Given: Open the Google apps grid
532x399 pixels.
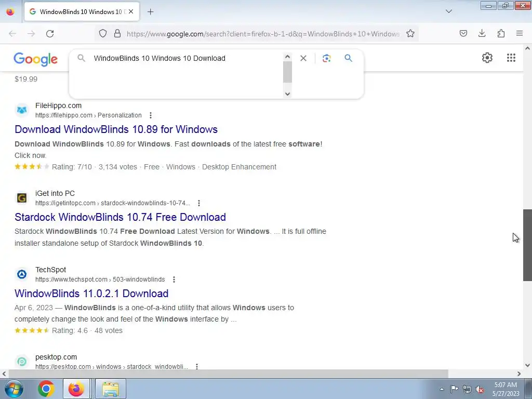Looking at the screenshot, I should [511, 58].
